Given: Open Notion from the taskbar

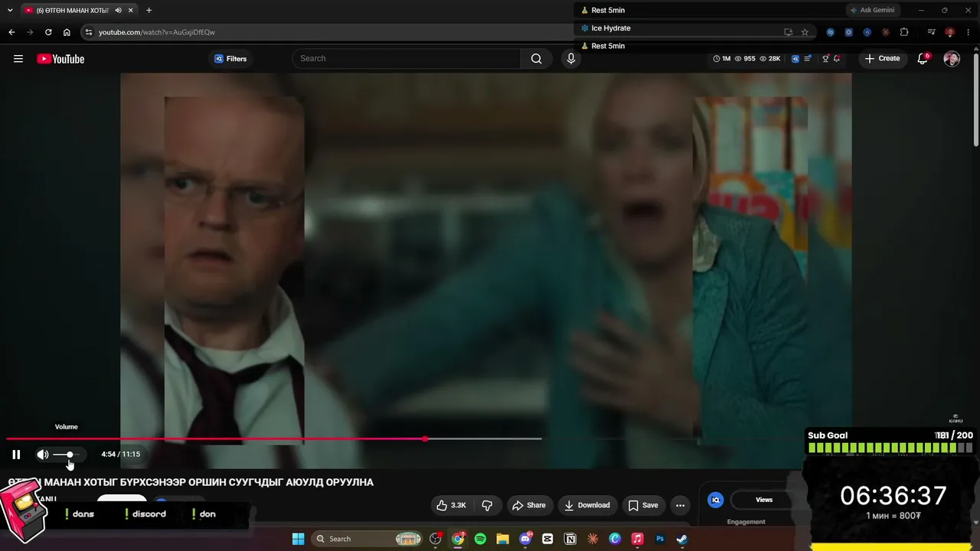Looking at the screenshot, I should [570, 539].
